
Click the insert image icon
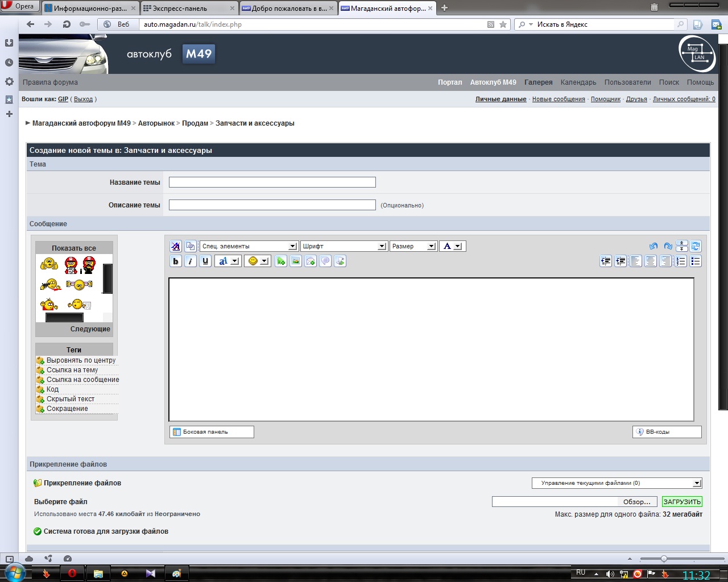coord(296,261)
